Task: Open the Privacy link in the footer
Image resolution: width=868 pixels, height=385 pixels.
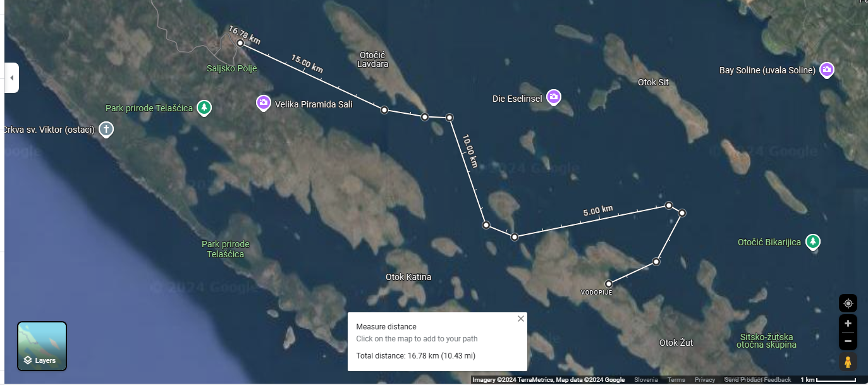Action: [705, 380]
